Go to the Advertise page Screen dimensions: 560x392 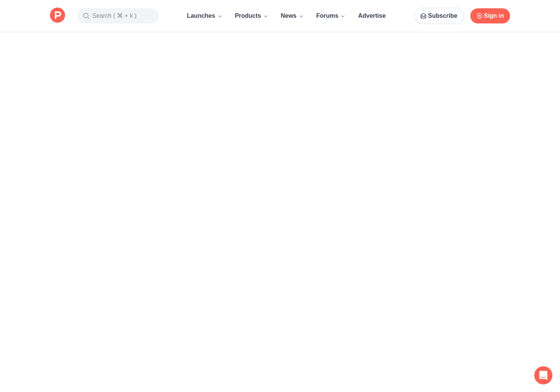click(x=372, y=16)
